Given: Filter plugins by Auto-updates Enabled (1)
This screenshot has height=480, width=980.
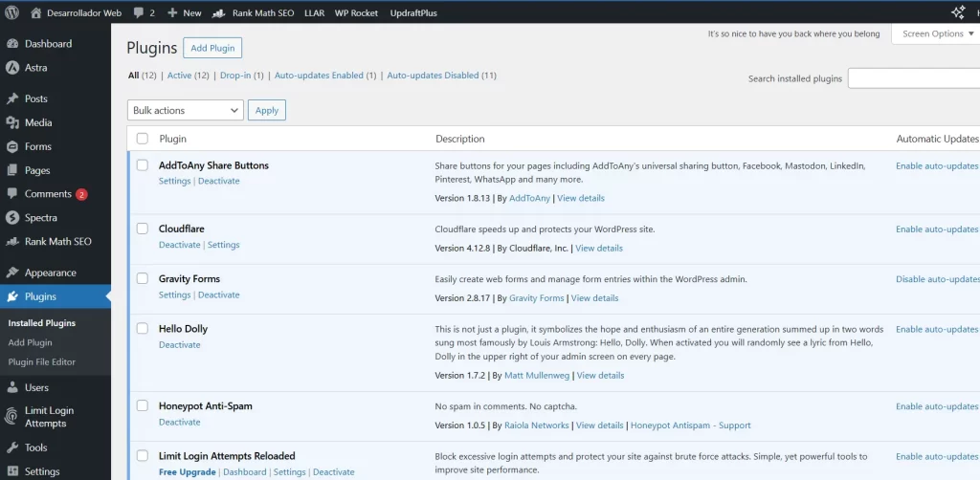Looking at the screenshot, I should [325, 75].
